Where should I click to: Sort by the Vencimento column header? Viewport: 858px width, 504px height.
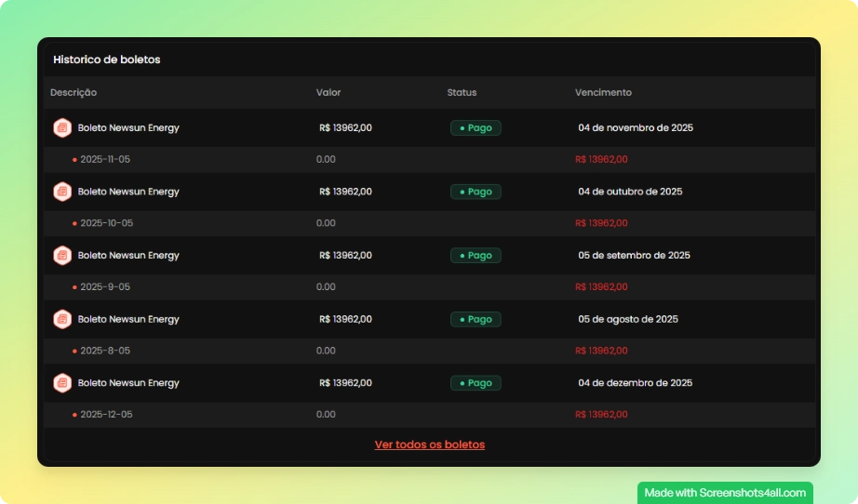(603, 93)
